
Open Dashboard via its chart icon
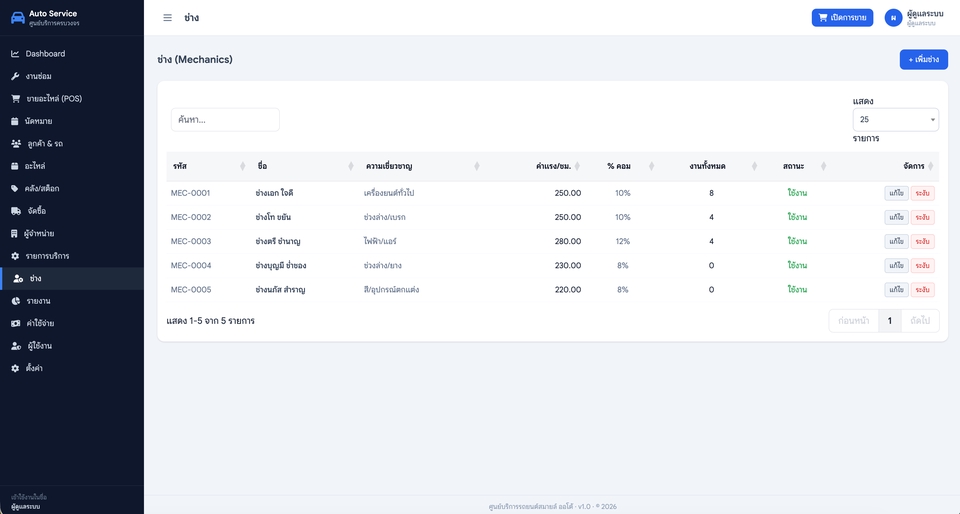pos(15,54)
